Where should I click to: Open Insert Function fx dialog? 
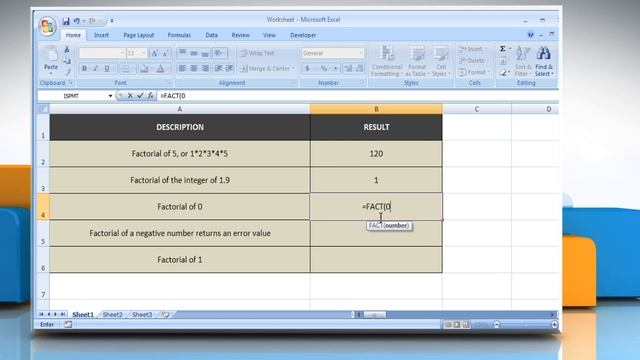[151, 96]
